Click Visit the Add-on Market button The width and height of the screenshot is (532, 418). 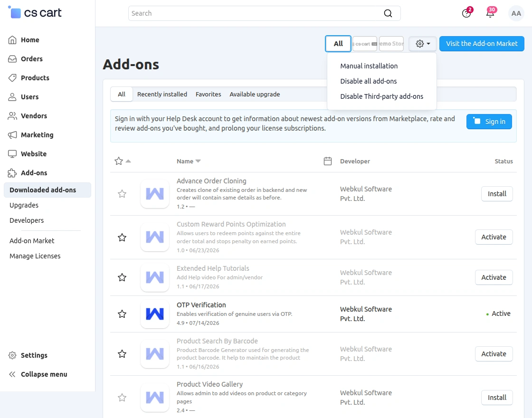click(x=482, y=44)
